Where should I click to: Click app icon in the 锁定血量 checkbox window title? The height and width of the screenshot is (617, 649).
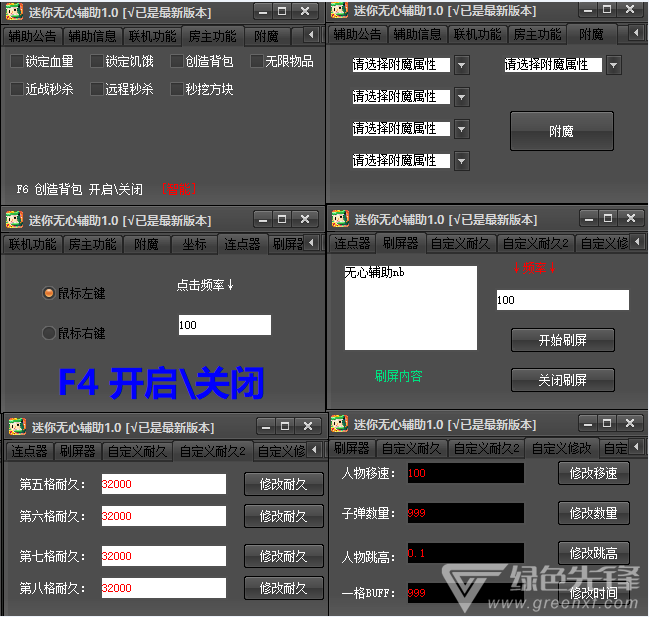pos(14,11)
